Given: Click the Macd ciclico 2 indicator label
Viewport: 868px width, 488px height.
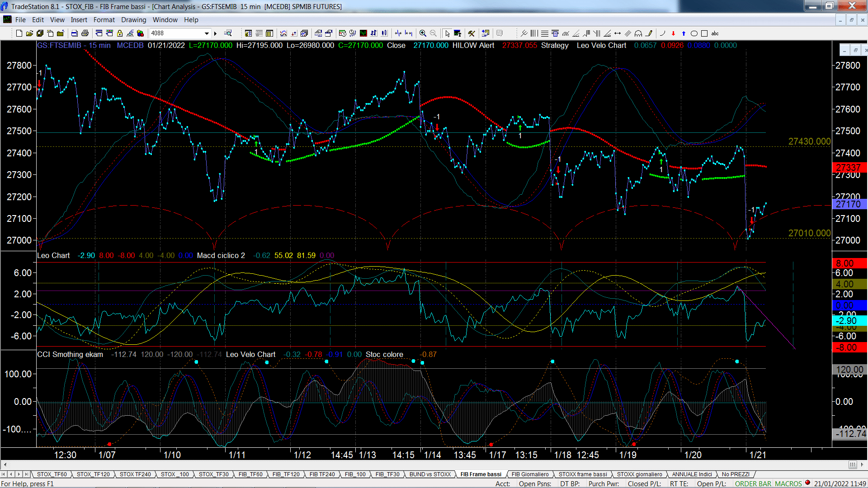Looking at the screenshot, I should [x=221, y=255].
